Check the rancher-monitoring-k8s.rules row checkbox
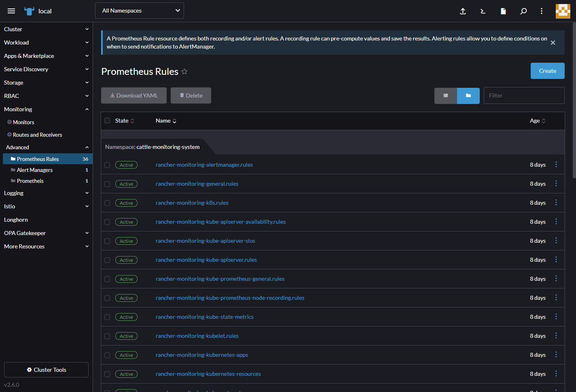This screenshot has width=576, height=392. (x=107, y=203)
